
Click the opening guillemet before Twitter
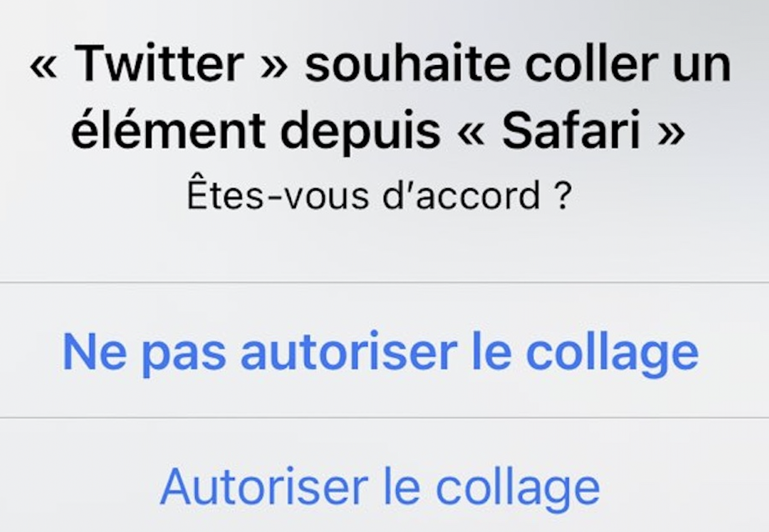(x=44, y=67)
